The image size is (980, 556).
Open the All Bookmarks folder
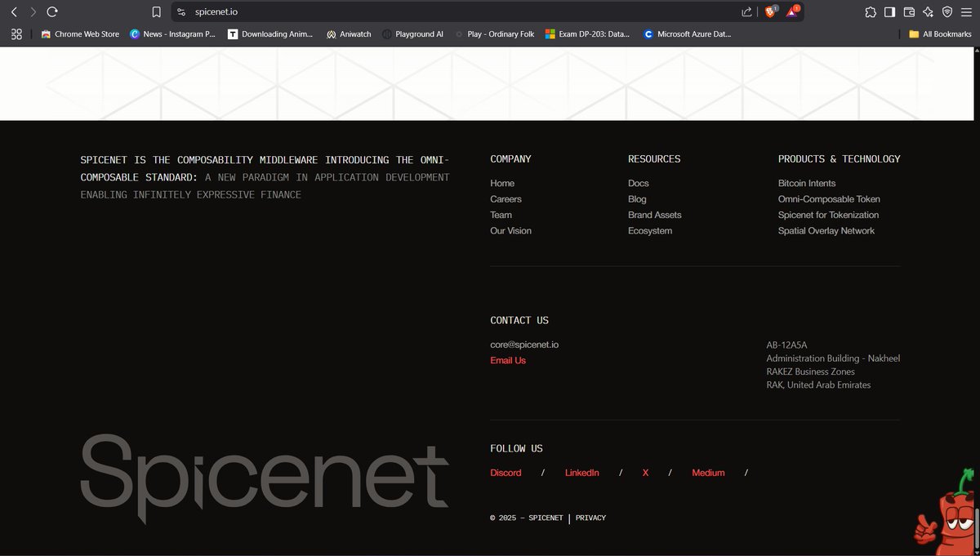[x=940, y=34]
